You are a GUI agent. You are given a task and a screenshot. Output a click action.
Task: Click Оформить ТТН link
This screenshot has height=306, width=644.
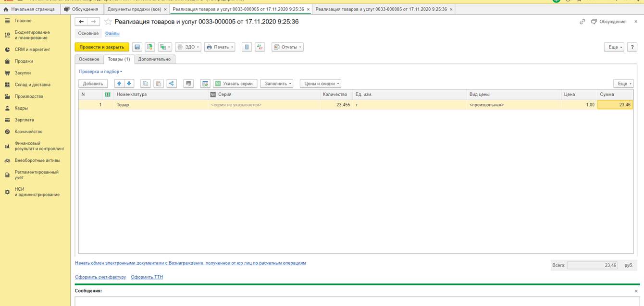coord(147,277)
